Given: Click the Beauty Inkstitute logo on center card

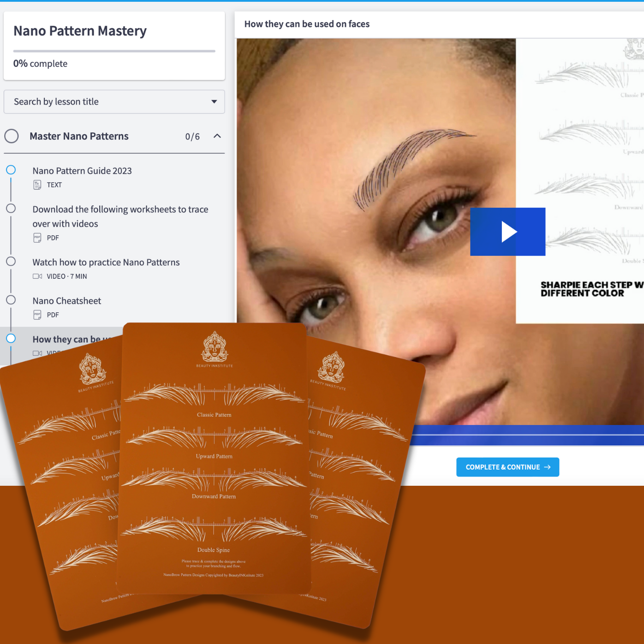Looking at the screenshot, I should (x=215, y=347).
